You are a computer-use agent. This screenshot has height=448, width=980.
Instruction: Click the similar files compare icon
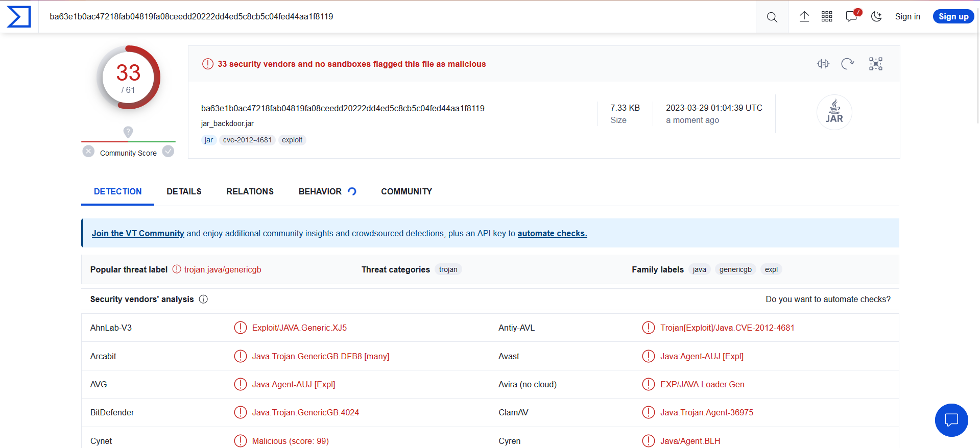tap(823, 64)
